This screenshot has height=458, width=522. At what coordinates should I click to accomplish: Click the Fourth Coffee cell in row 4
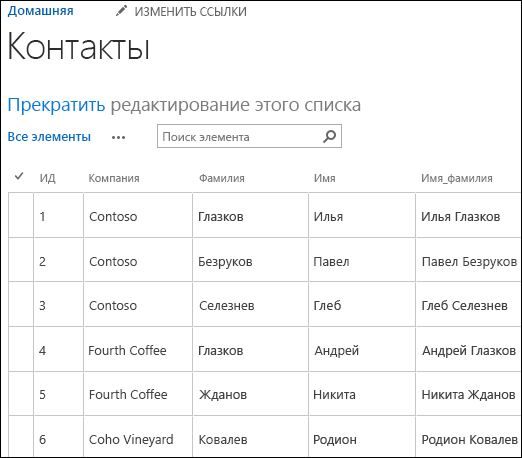[138, 349]
